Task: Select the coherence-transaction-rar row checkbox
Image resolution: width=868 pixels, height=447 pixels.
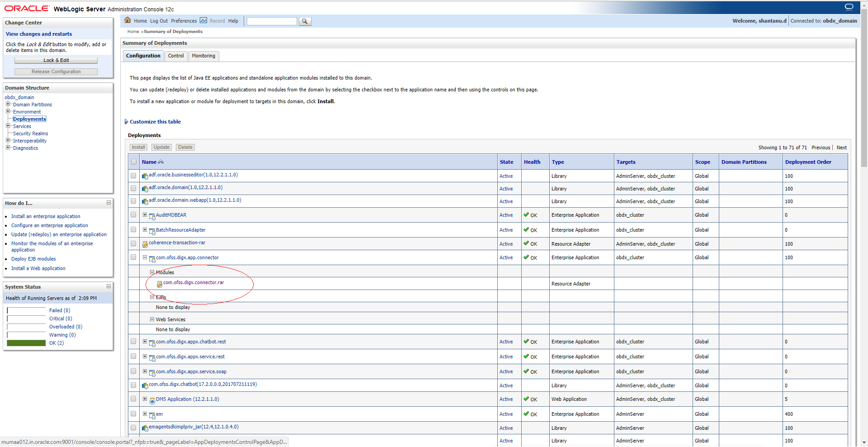Action: 133,243
